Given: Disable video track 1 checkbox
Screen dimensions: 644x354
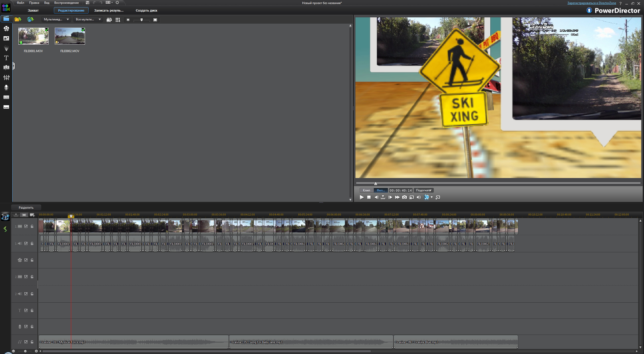Looking at the screenshot, I should [26, 226].
